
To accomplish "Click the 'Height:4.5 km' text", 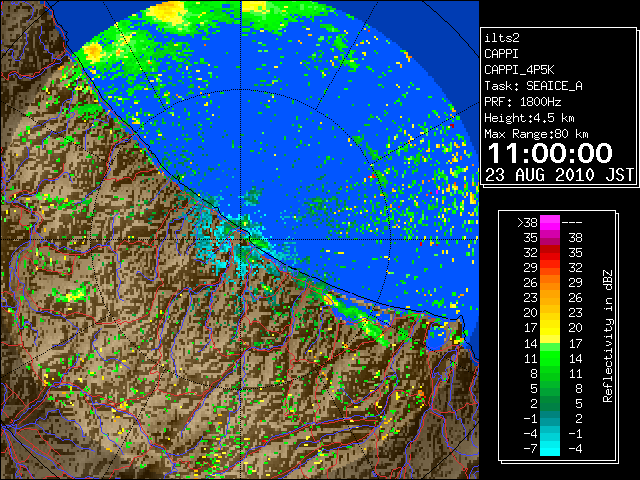I will coord(529,118).
